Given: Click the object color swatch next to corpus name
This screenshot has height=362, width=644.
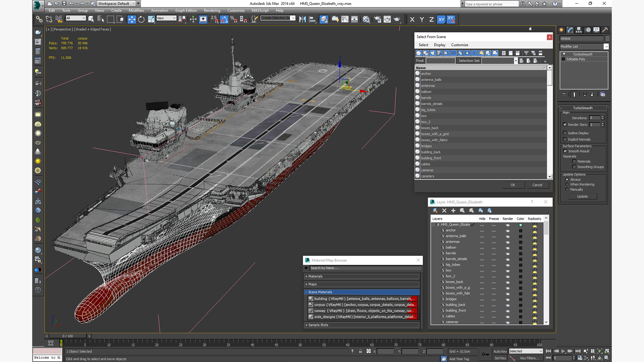Looking at the screenshot, I should [607, 39].
